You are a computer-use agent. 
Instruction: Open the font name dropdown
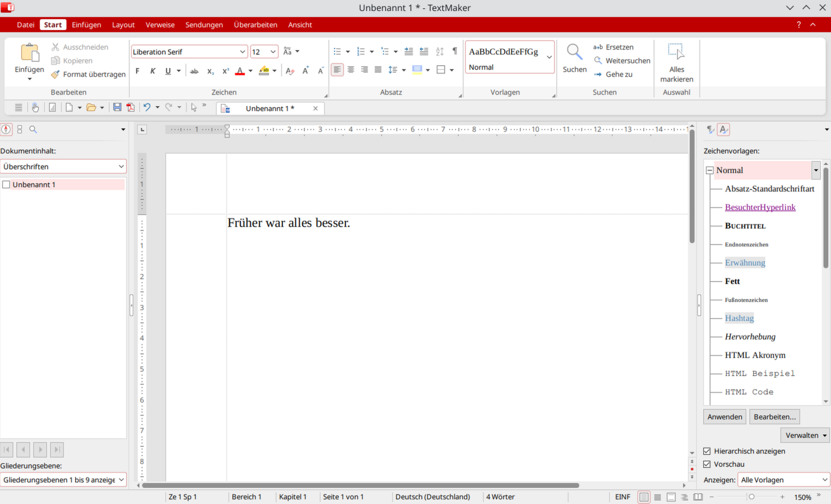pyautogui.click(x=243, y=52)
